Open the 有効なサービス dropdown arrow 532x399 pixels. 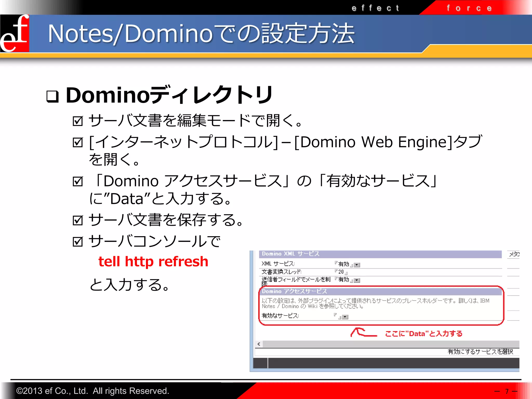[x=345, y=317]
